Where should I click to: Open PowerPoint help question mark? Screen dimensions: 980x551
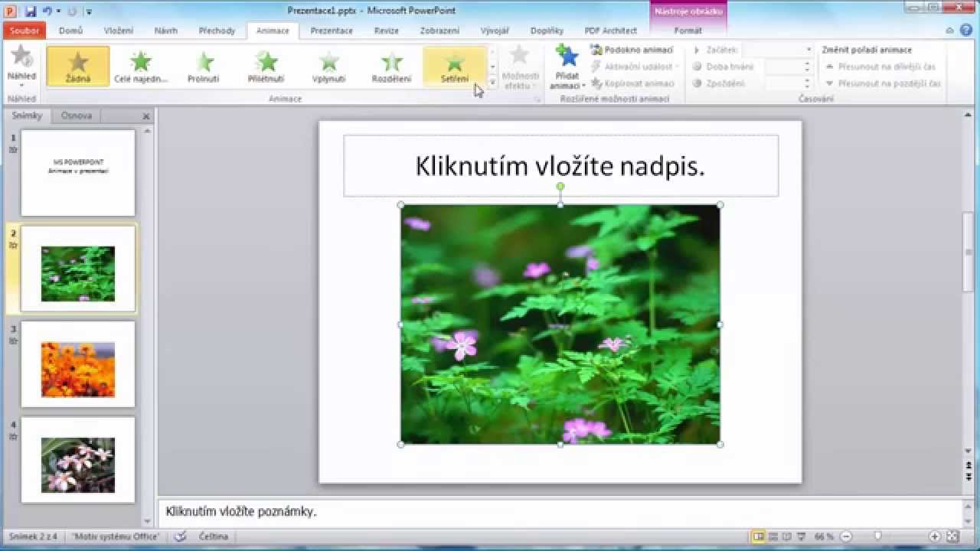pos(965,31)
